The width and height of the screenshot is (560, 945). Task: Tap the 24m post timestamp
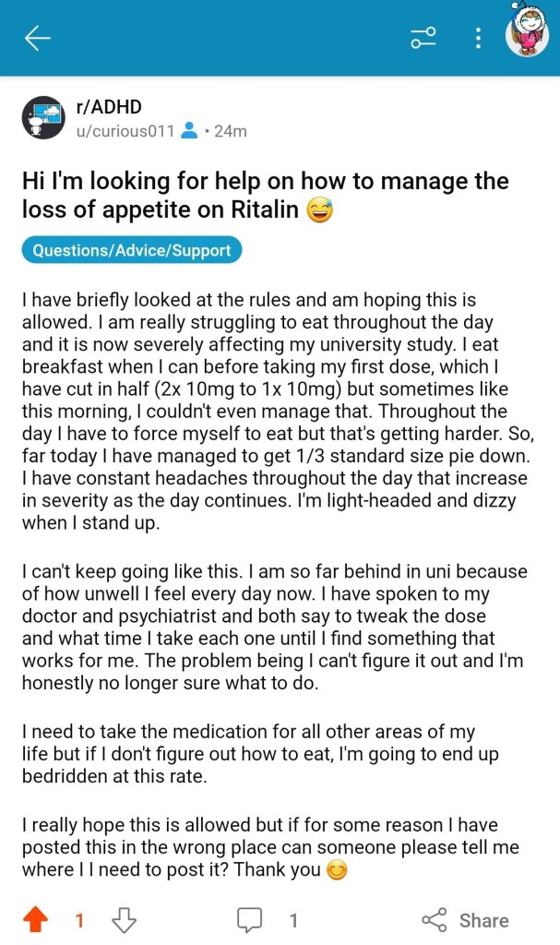coord(230,131)
